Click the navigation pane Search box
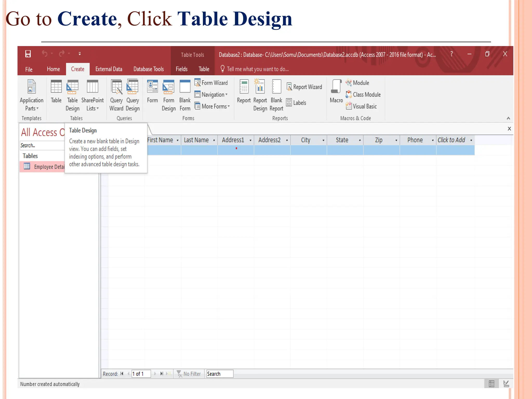This screenshot has height=399, width=532. coord(42,145)
